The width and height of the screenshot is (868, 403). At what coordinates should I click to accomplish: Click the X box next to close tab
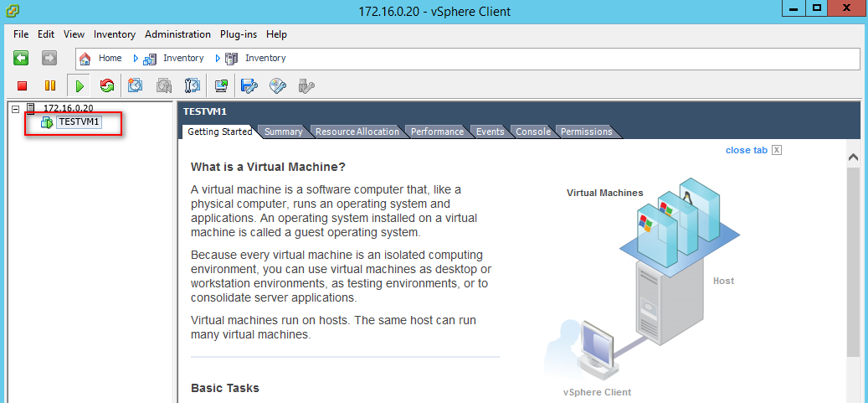click(x=777, y=150)
